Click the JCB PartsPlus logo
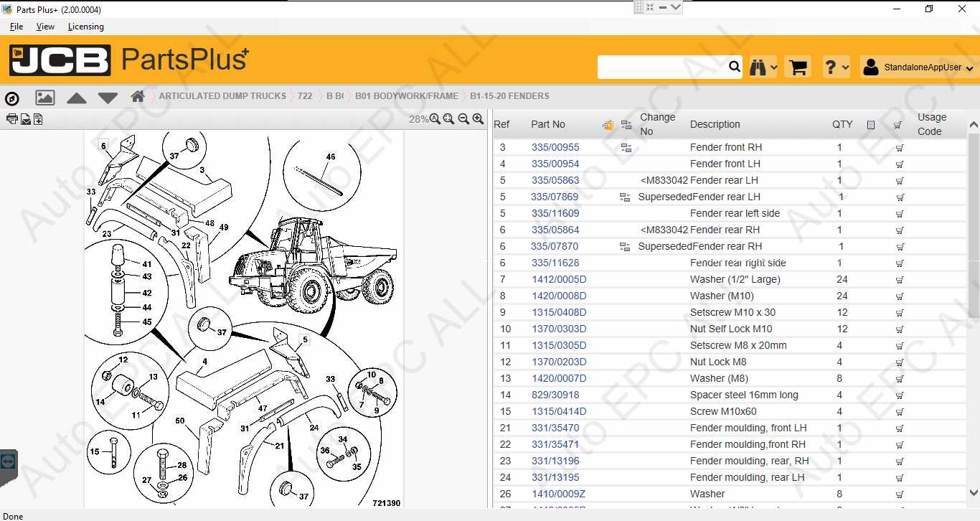 coord(129,60)
